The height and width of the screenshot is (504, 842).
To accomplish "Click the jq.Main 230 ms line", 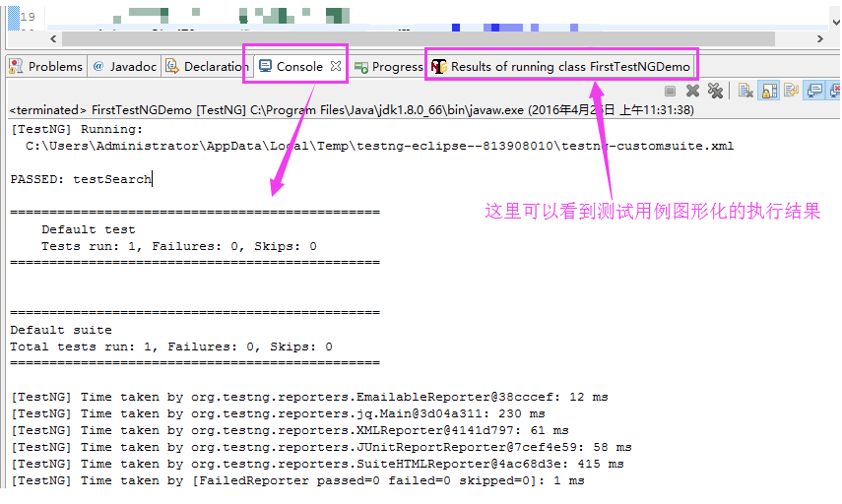I will click(x=278, y=413).
